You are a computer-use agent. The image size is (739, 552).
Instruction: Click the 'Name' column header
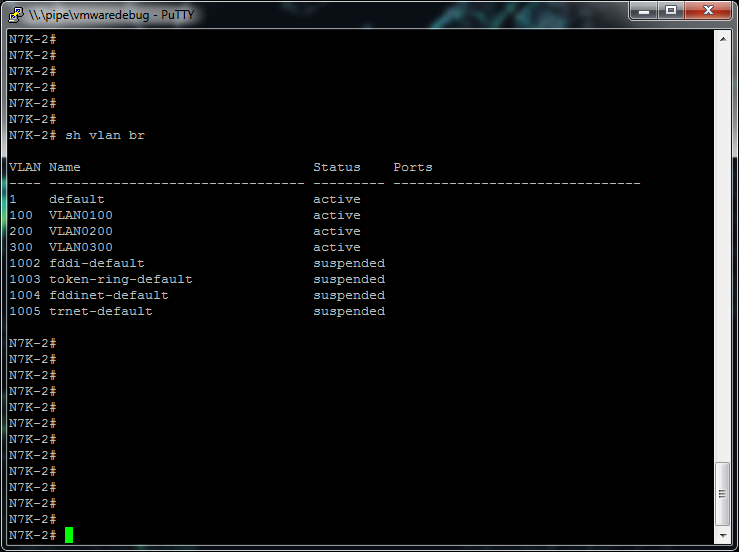pyautogui.click(x=65, y=167)
